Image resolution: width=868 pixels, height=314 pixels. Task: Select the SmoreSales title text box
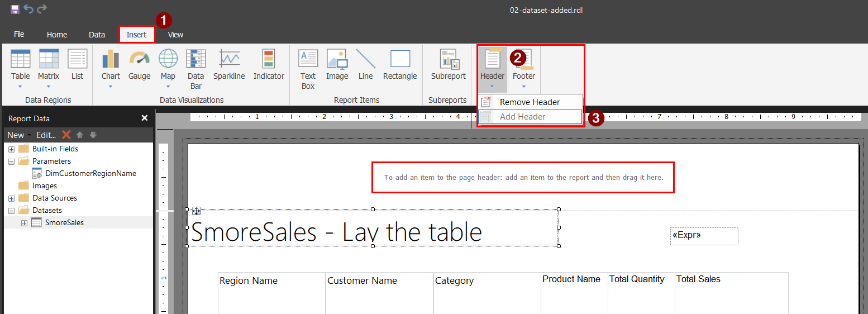click(373, 228)
